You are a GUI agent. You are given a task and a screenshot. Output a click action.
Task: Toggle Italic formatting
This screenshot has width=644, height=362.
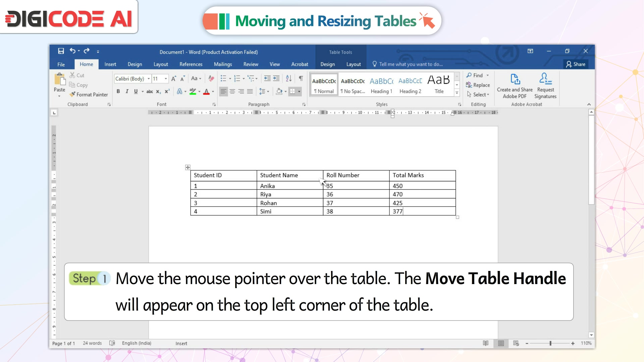tap(127, 91)
